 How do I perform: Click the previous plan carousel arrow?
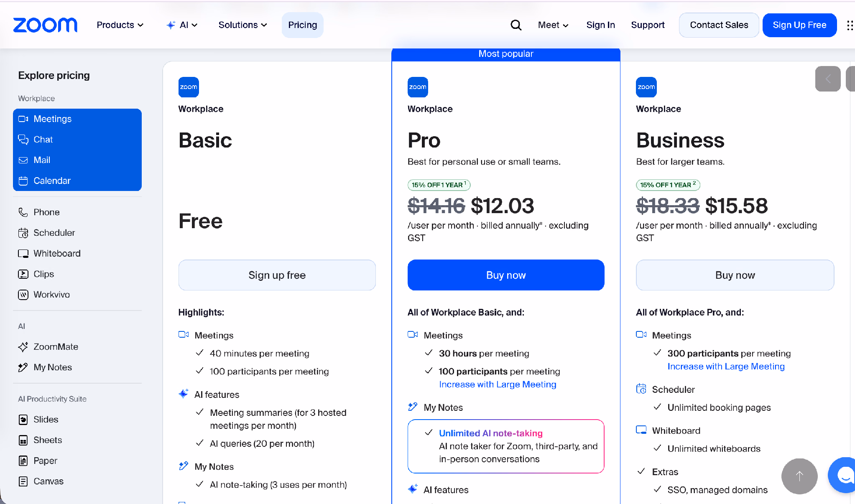[x=827, y=79]
